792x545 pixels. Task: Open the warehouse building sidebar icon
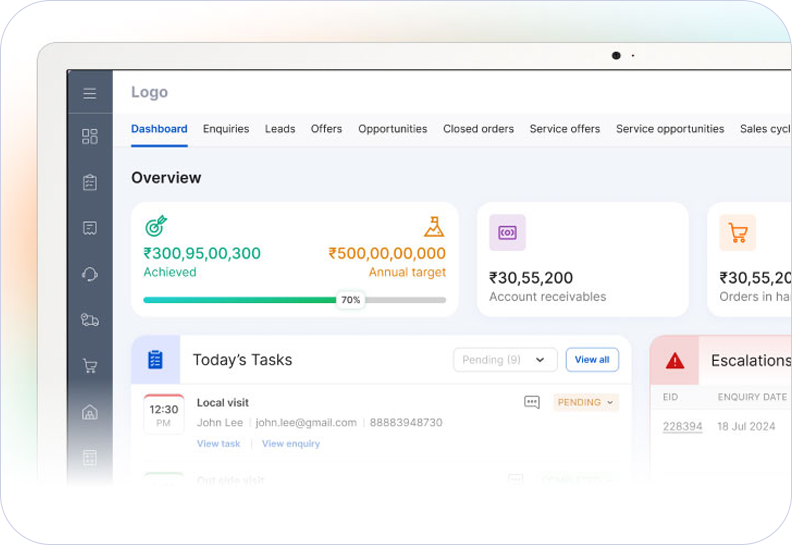pyautogui.click(x=90, y=412)
